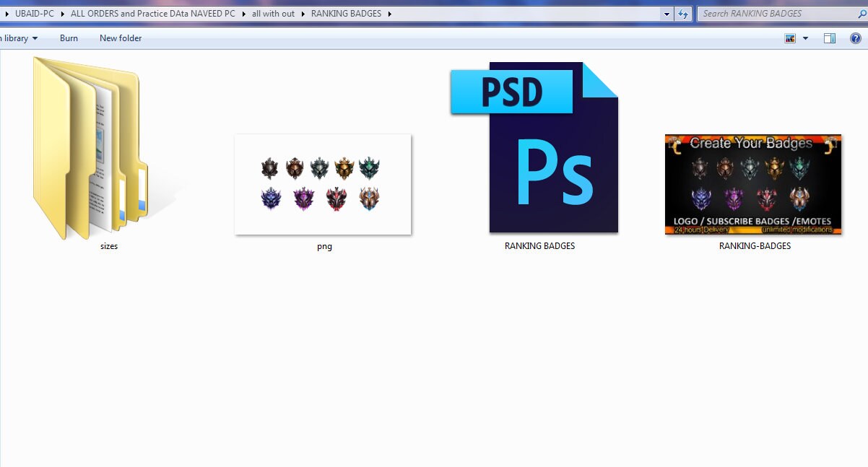Click the Search RANKING BADGES field
This screenshot has height=467, width=868.
tap(781, 14)
